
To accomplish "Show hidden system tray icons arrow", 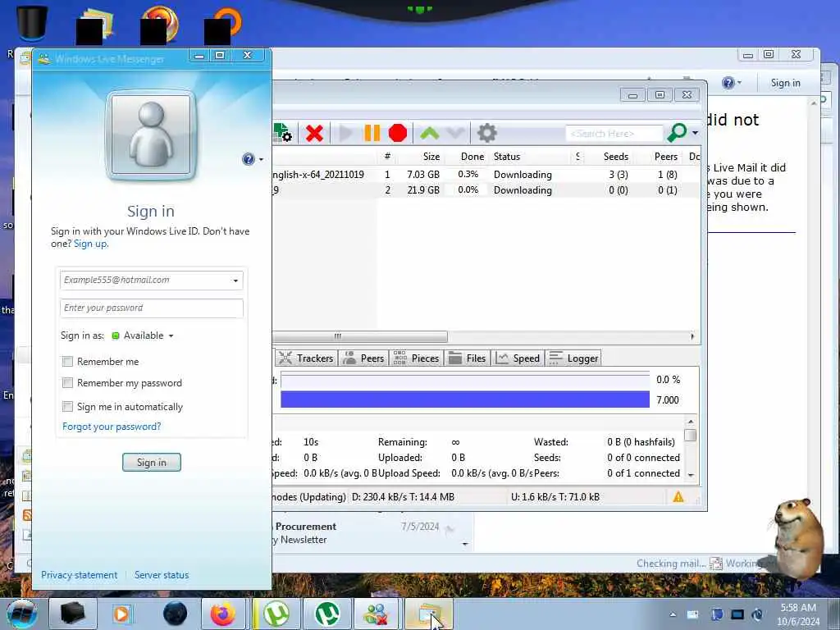I will [673, 614].
